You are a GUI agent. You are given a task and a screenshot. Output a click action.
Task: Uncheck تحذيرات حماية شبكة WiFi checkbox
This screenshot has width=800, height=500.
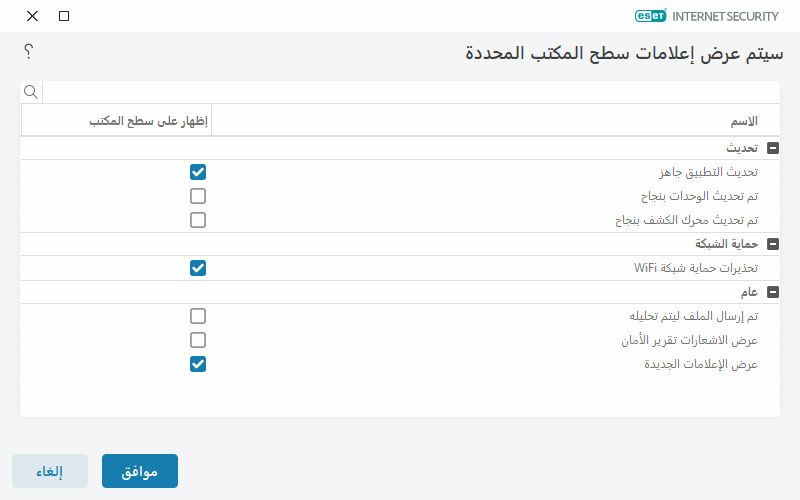[198, 268]
